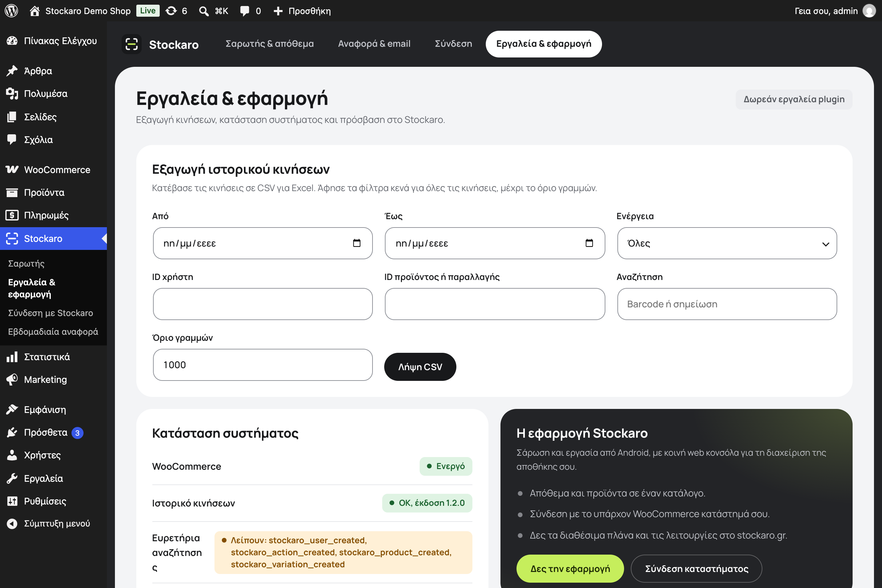Open Εβδομαδιαία αναφορά submenu item
Screen dimensions: 882x588
pyautogui.click(x=53, y=331)
